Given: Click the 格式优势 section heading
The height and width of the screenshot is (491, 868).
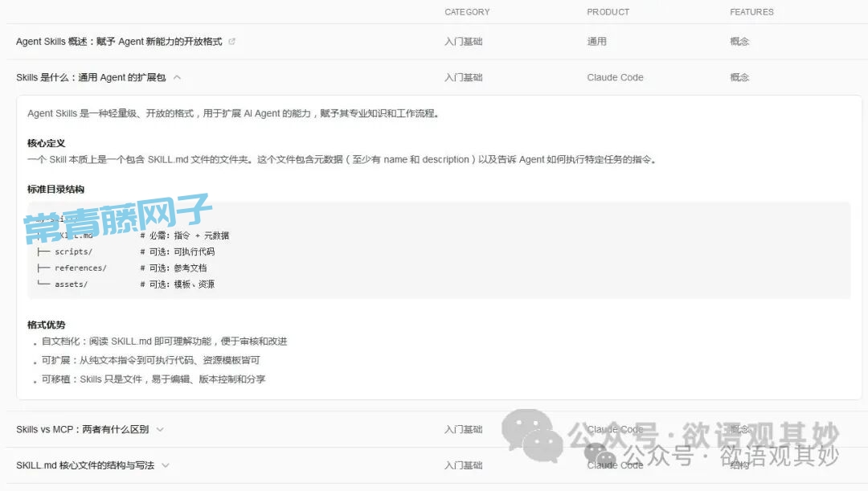Looking at the screenshot, I should click(x=47, y=325).
